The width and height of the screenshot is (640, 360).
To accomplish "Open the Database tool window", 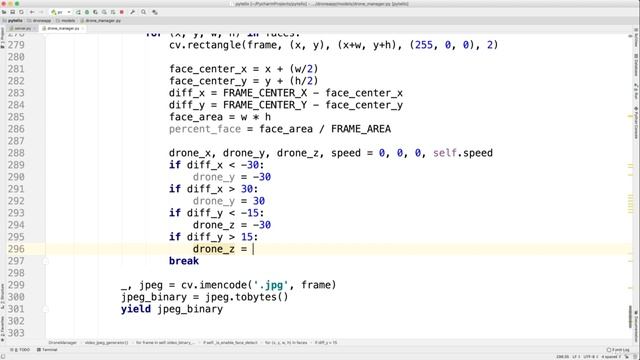I will point(636,65).
